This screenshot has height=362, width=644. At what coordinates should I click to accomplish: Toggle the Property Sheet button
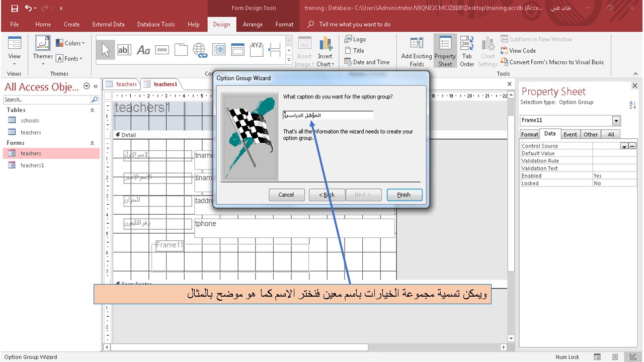point(445,51)
